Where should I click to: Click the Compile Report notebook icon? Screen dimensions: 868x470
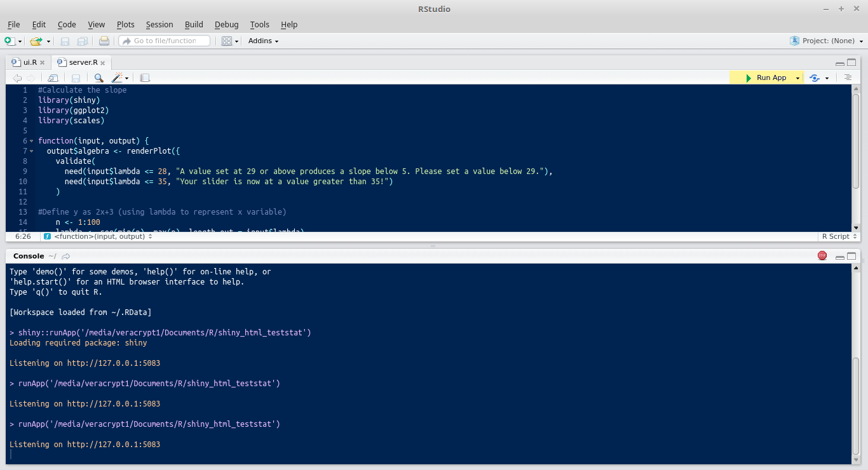pyautogui.click(x=145, y=77)
